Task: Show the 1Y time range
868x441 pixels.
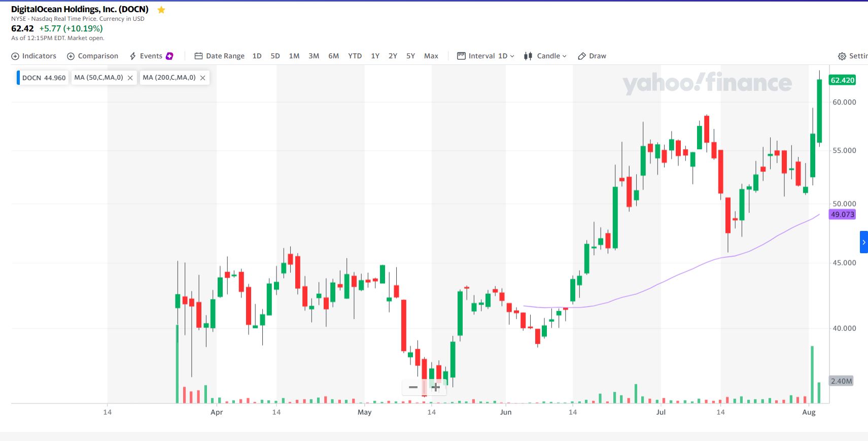Action: [375, 56]
